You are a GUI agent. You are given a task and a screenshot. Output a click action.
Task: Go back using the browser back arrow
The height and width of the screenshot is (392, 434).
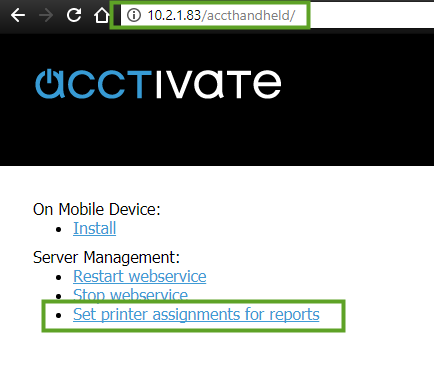[x=18, y=15]
